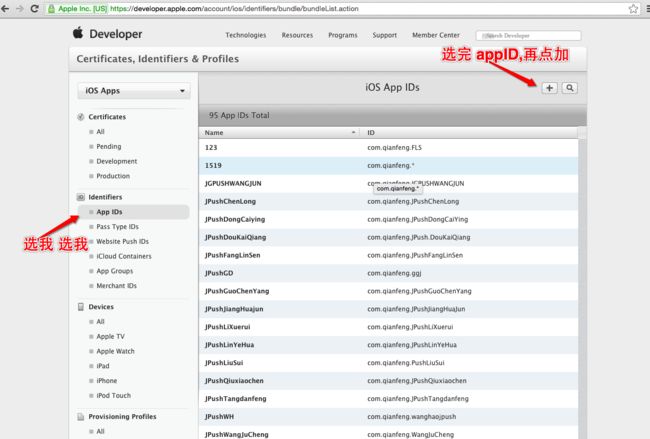Viewport: 650px width, 439px height.
Task: Click the browser forward arrow
Action: tap(20, 9)
